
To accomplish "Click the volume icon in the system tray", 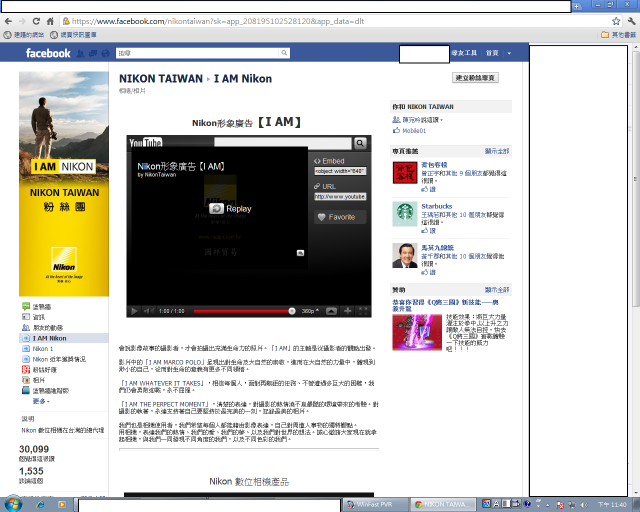I will [x=584, y=505].
